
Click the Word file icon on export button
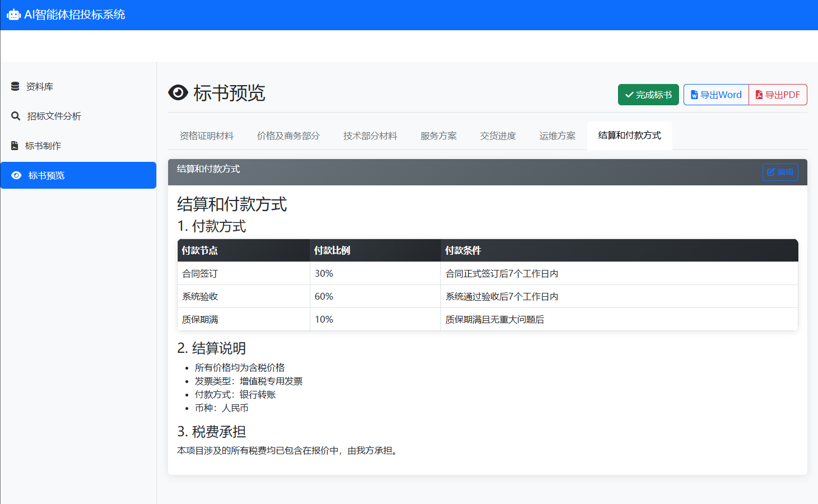(x=694, y=95)
